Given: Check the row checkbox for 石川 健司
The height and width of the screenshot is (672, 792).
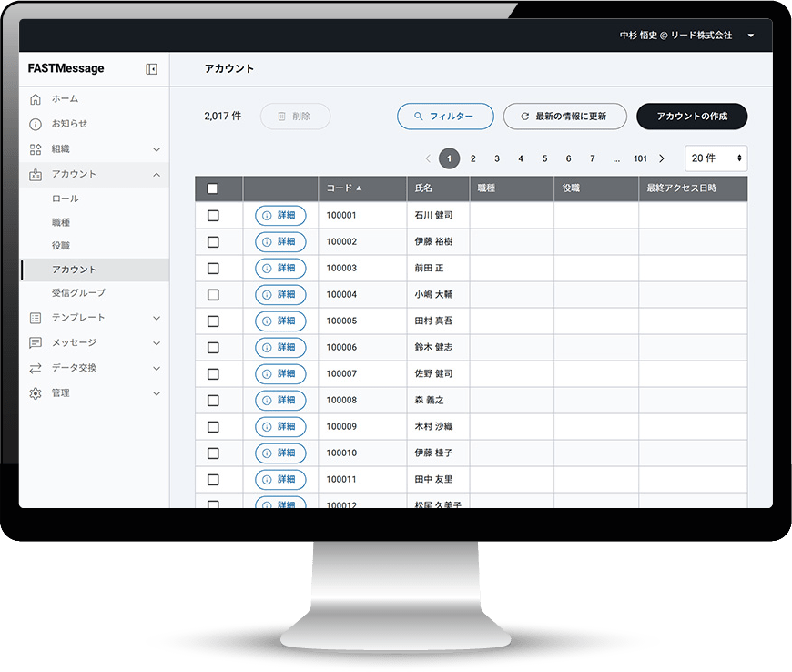Looking at the screenshot, I should pos(213,216).
